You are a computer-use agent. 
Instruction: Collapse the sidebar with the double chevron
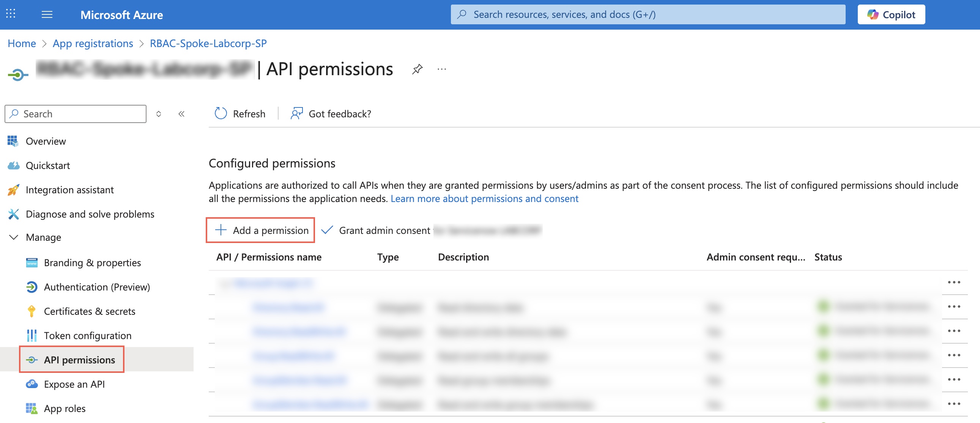(181, 114)
